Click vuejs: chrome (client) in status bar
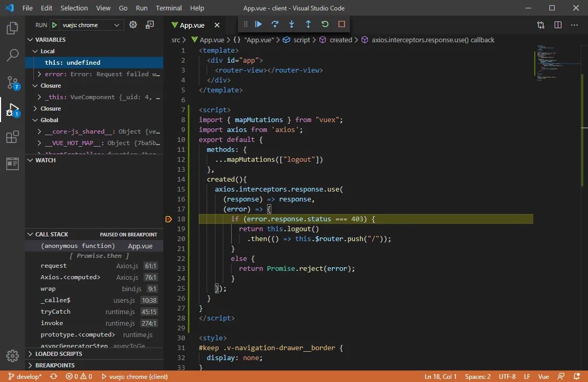This screenshot has width=588, height=382. click(x=135, y=376)
